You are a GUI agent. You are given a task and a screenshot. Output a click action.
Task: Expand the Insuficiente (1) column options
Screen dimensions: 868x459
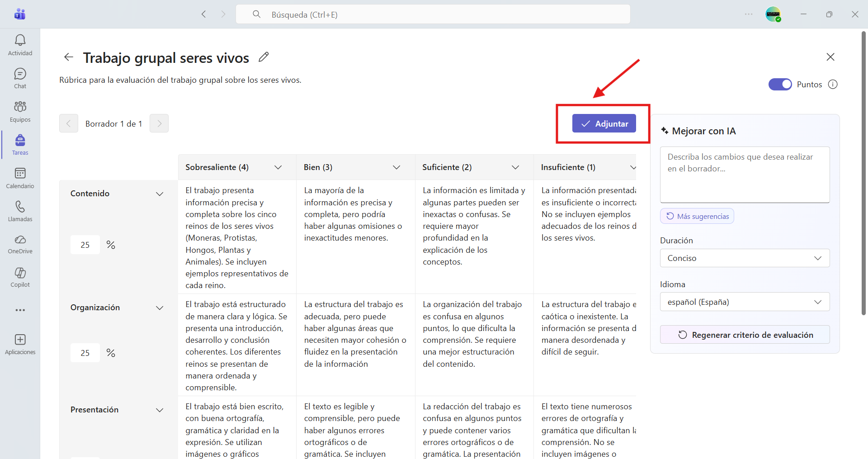[x=632, y=167]
